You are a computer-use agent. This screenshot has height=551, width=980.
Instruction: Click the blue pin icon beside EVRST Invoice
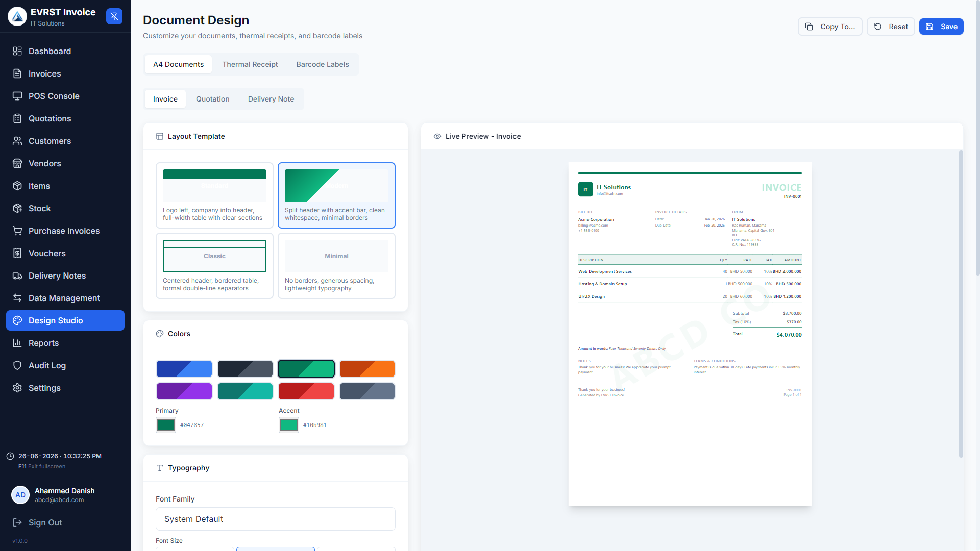click(x=114, y=16)
